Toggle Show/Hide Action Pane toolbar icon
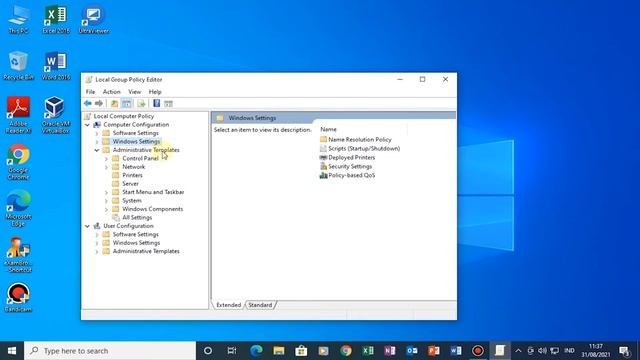Viewport: 640px width, 360px height. tap(169, 104)
